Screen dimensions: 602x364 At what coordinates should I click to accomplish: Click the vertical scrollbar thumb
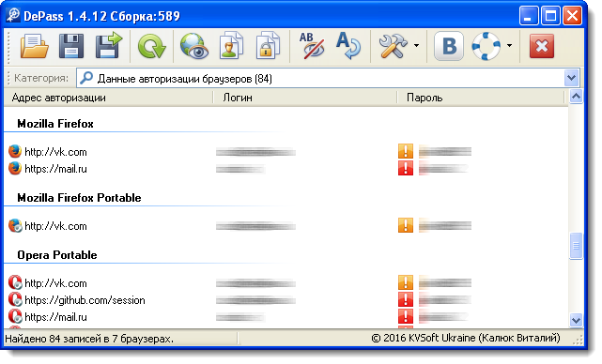coord(576,246)
